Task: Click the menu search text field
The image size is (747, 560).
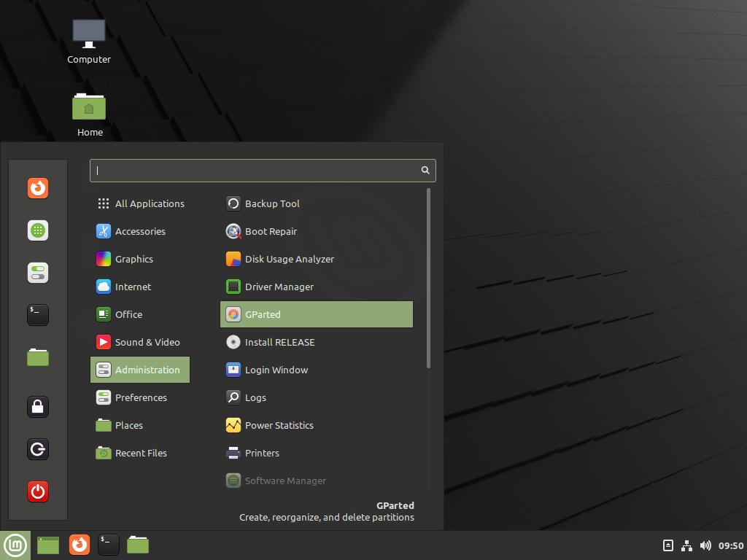Action: pos(255,170)
